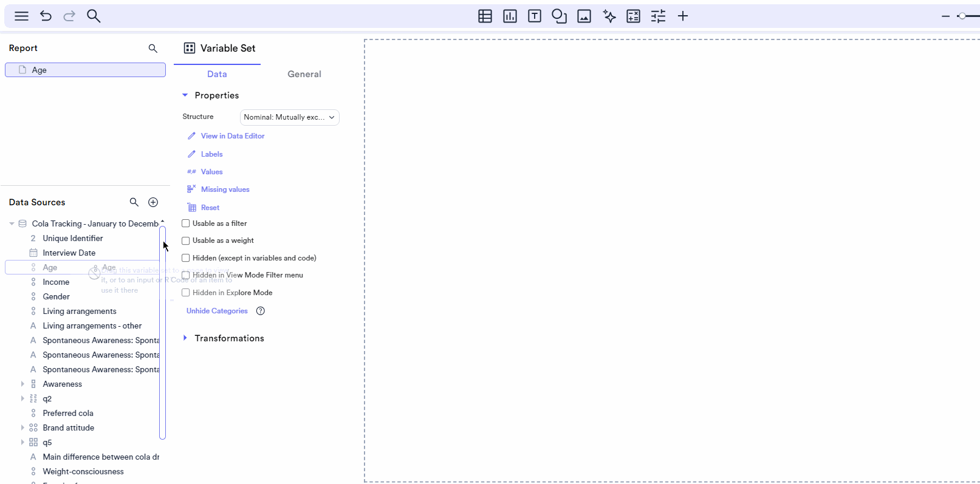Add a data source with plus icon

[153, 202]
